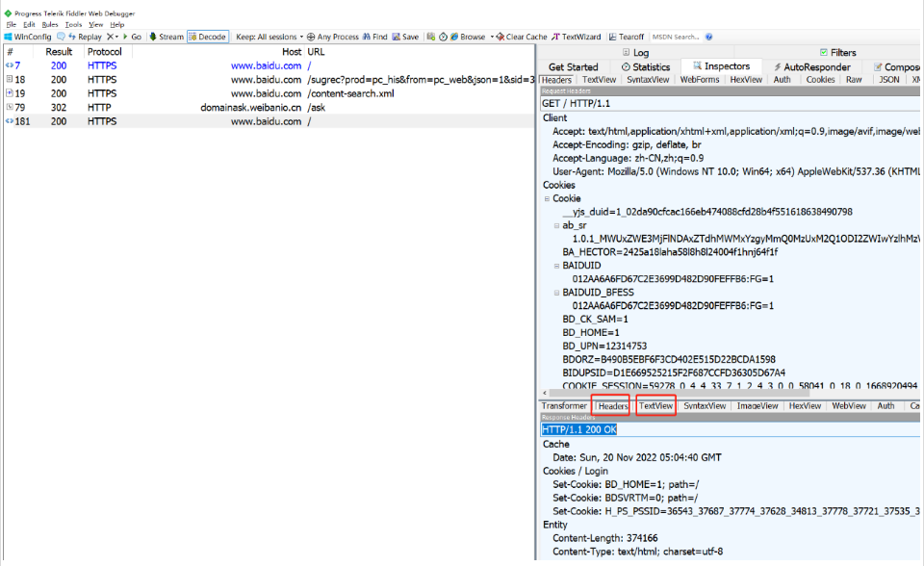Toggle Stream mode in toolbar
Image resolution: width=924 pixels, height=566 pixels.
coord(167,37)
